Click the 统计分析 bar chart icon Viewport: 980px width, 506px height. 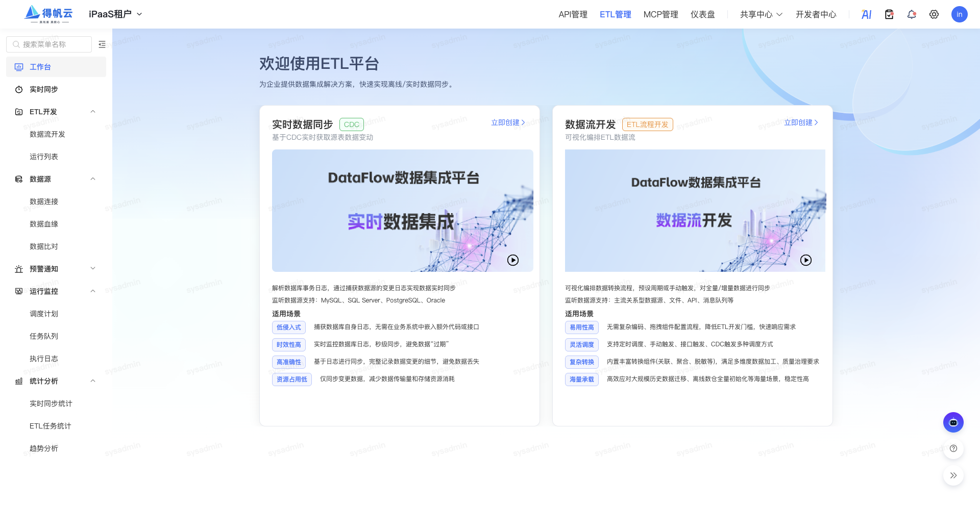pyautogui.click(x=19, y=381)
